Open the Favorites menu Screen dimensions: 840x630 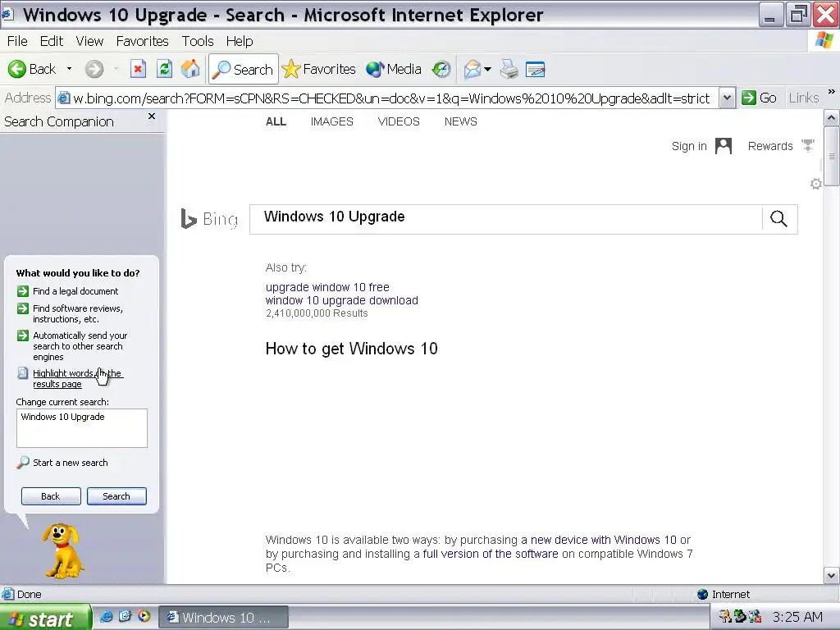(x=143, y=41)
